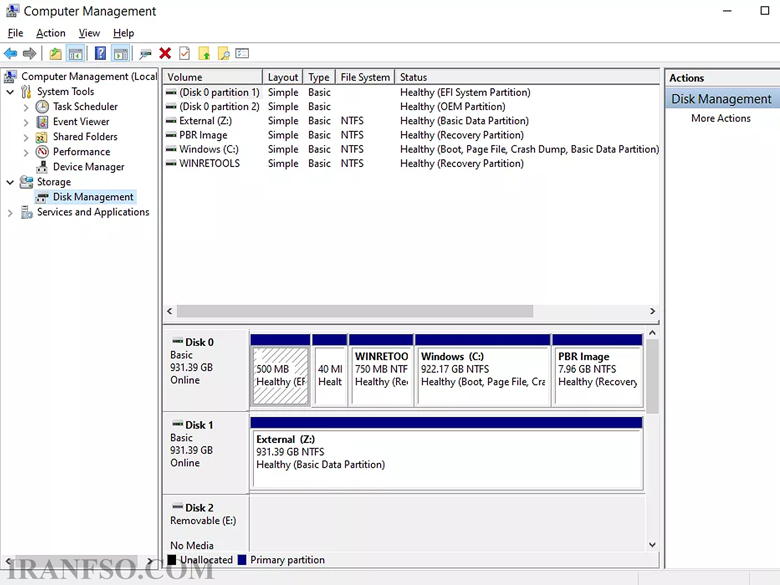
Task: Click the list settings view toolbar icon
Action: click(242, 53)
